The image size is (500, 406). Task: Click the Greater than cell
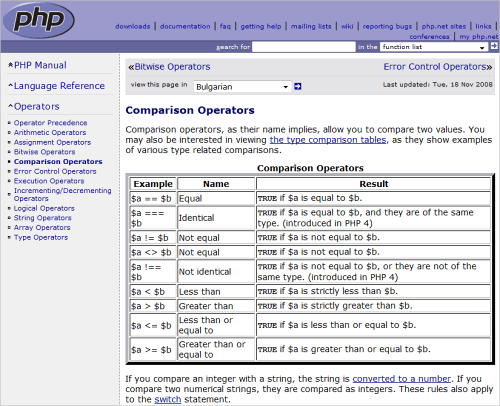(216, 306)
